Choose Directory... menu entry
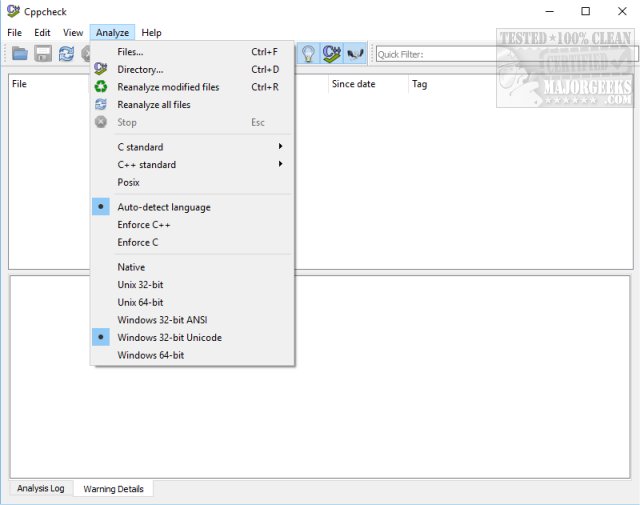Image resolution: width=640 pixels, height=505 pixels. point(192,69)
